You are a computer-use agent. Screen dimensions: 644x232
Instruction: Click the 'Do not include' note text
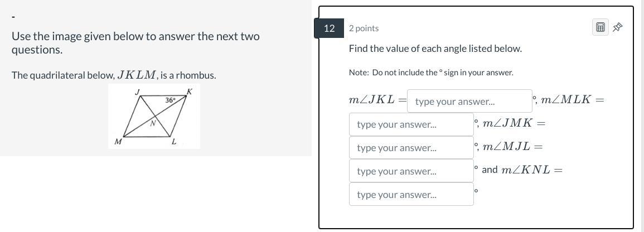431,72
